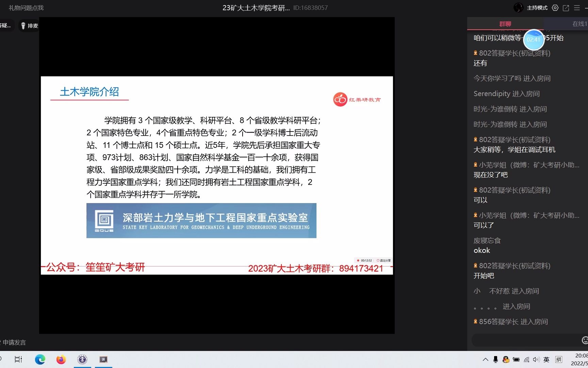
Task: Open the emoji picker smiley icon
Action: 585,340
